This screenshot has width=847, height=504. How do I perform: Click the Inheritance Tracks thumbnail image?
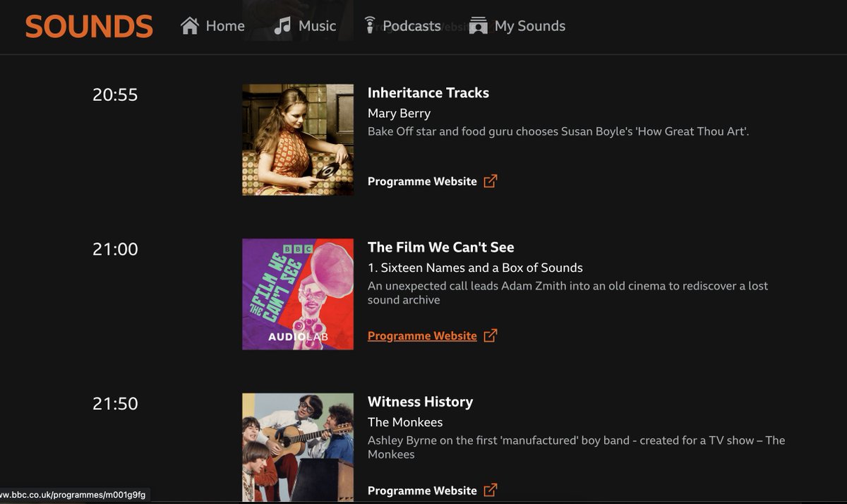[x=298, y=140]
